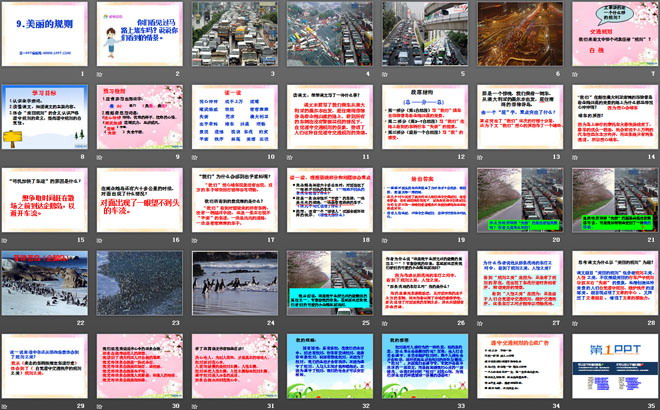Select slide 6 night traffic photo
660x410 pixels.
point(520,34)
